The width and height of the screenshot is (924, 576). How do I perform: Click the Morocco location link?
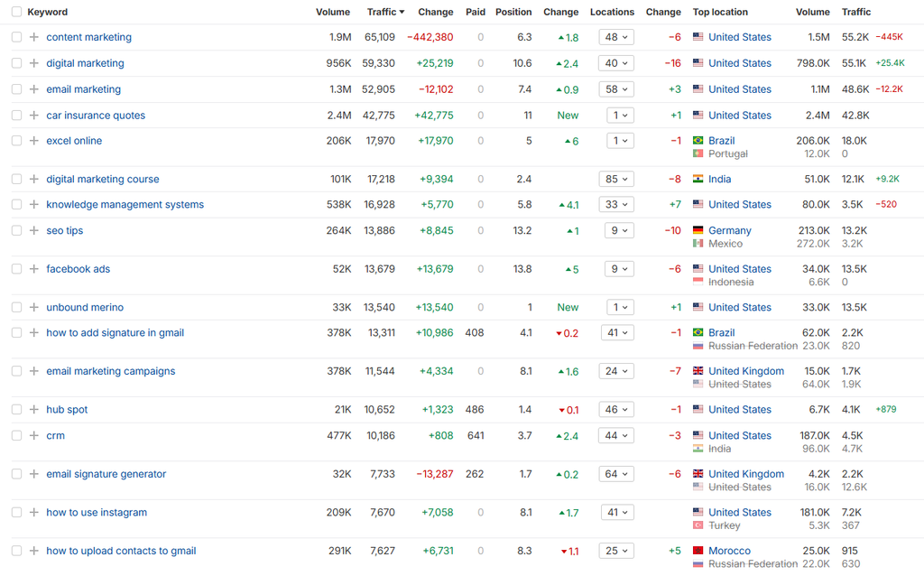(729, 550)
